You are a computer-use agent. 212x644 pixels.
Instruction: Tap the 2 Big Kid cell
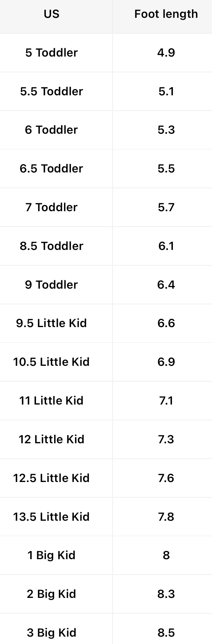pos(51,594)
